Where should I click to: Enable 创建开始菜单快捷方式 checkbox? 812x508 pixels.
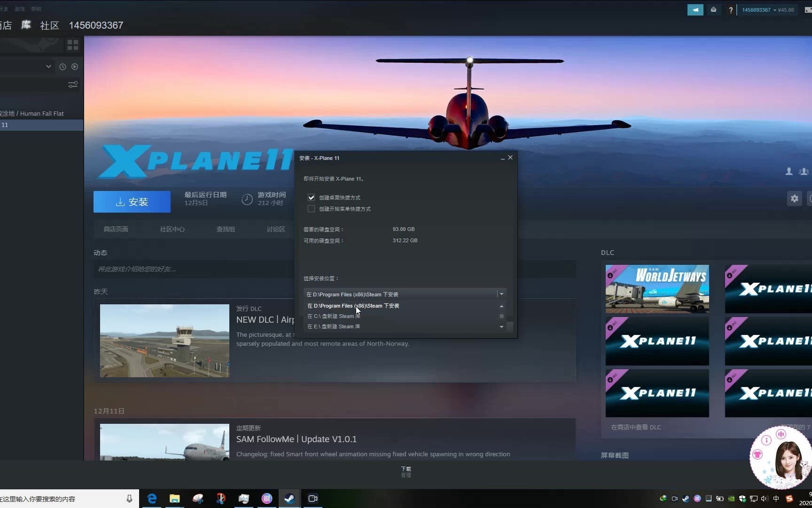tap(311, 208)
